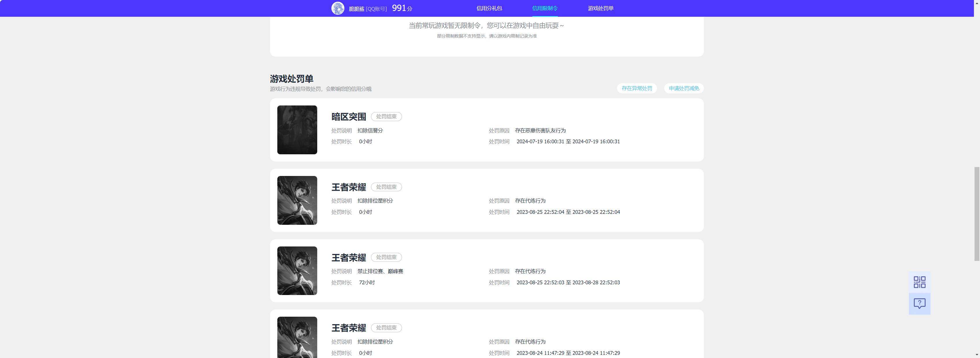
Task: Click text 存在恶意伤害队友行为
Action: pos(540,130)
